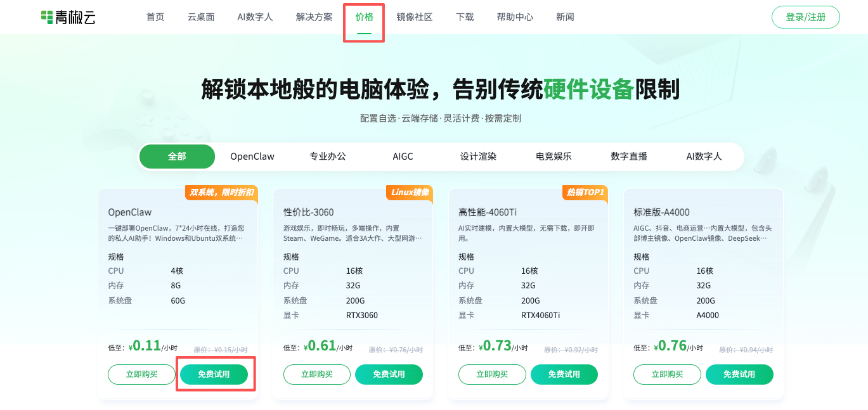Click the 登录/注册 button
This screenshot has width=868, height=410.
(x=805, y=17)
